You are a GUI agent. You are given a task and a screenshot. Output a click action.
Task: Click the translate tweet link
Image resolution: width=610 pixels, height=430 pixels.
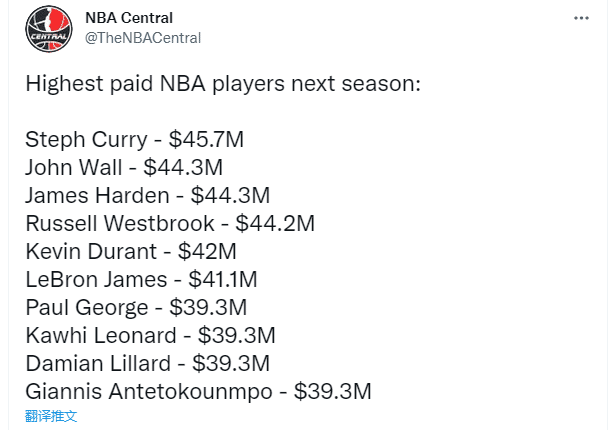51,415
